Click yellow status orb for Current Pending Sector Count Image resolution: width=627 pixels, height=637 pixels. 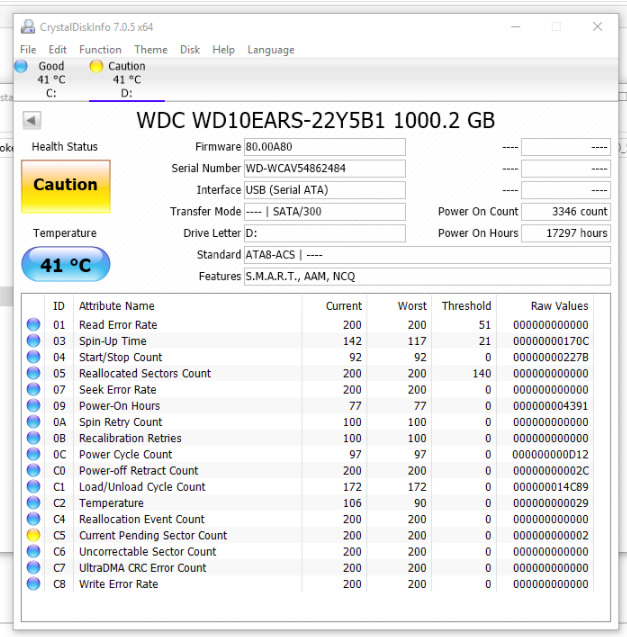click(34, 535)
